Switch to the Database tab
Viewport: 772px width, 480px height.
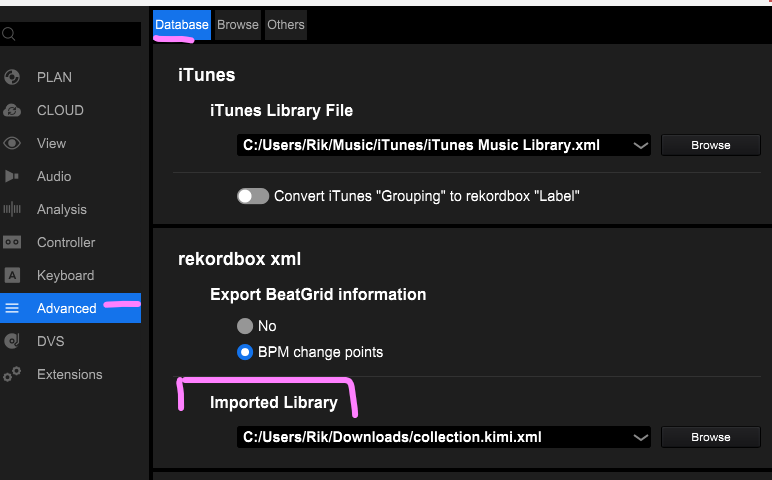tap(182, 25)
